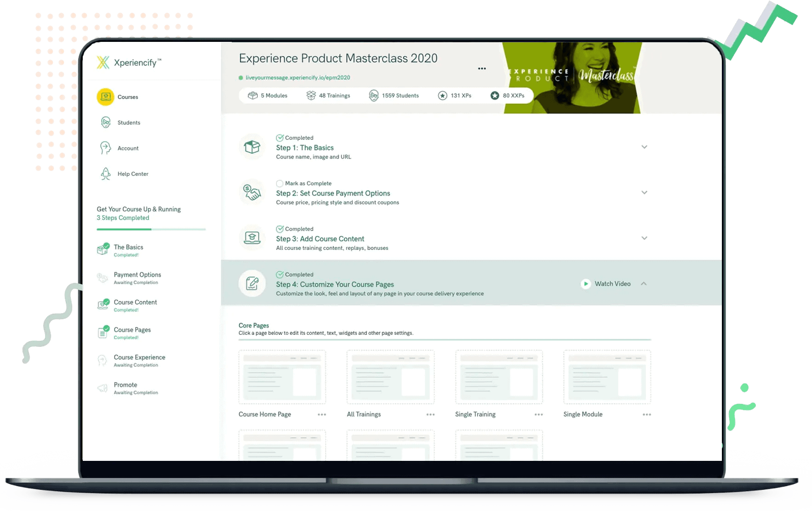This screenshot has width=812, height=511.
Task: Open Step 1: The Basics title
Action: tap(305, 148)
